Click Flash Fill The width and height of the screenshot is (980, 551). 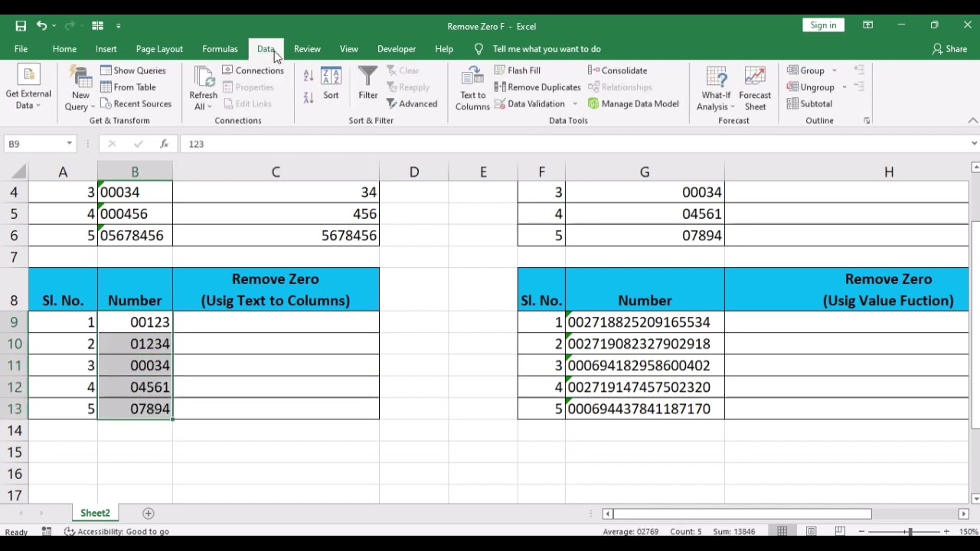click(517, 70)
